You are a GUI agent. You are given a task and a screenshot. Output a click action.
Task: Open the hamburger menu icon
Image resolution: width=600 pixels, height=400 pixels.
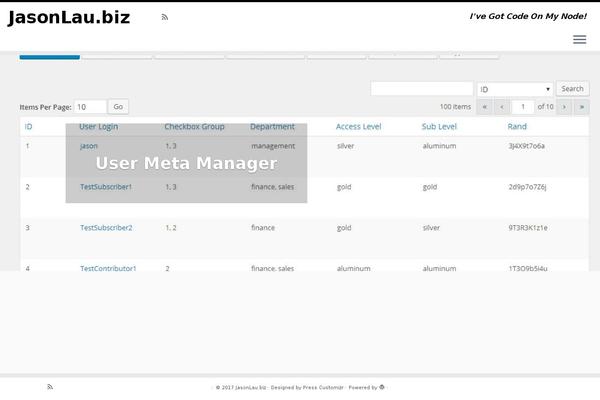(579, 39)
